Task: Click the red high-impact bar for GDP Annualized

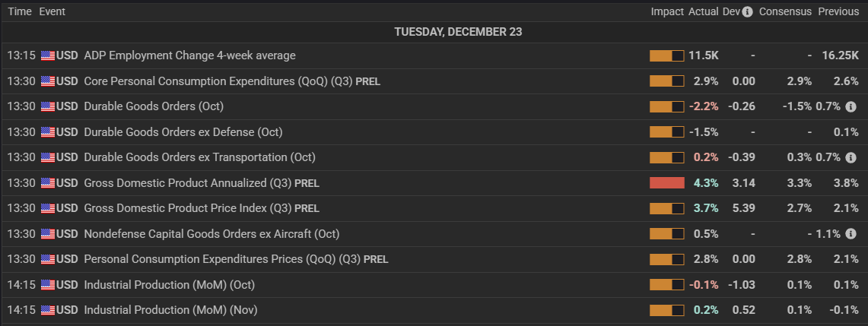Action: click(666, 183)
